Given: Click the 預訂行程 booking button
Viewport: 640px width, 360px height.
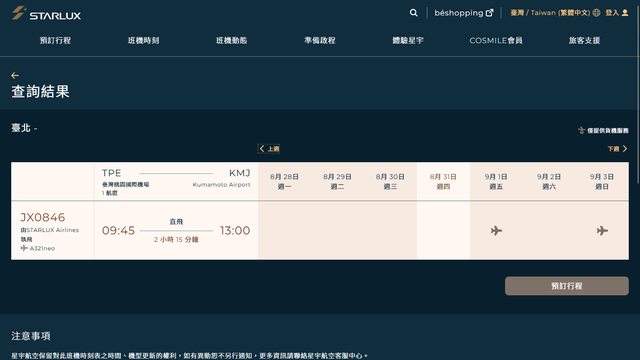Looking at the screenshot, I should (567, 286).
